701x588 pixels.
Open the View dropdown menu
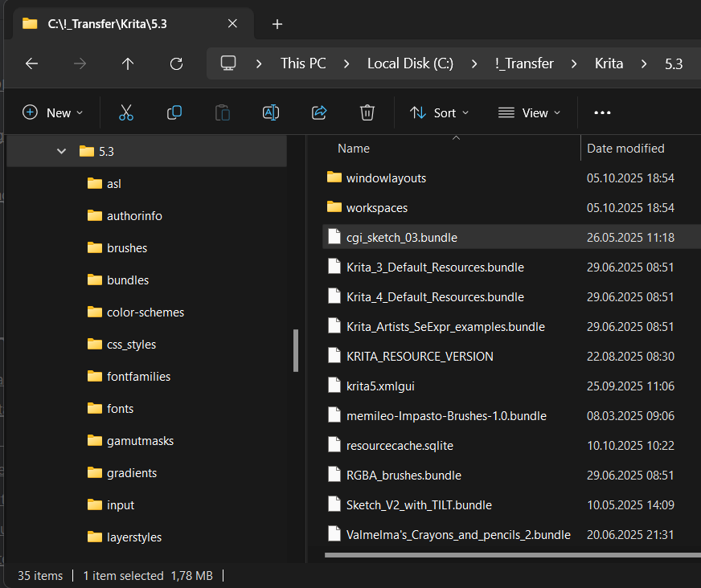529,112
